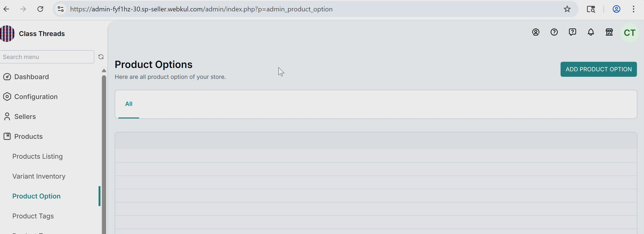
Task: Click the ADD PRODUCT OPTION button
Action: coord(598,69)
